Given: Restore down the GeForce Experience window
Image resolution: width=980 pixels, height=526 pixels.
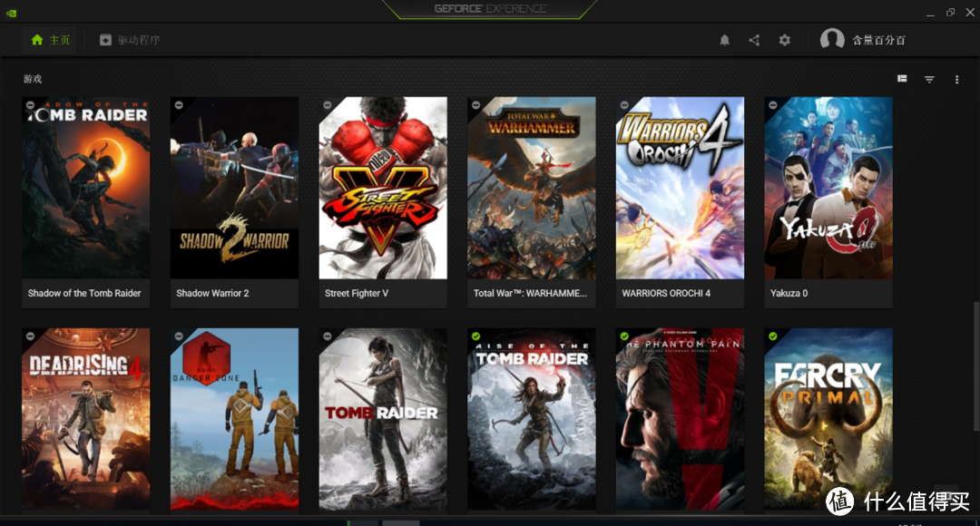Looking at the screenshot, I should coord(951,13).
